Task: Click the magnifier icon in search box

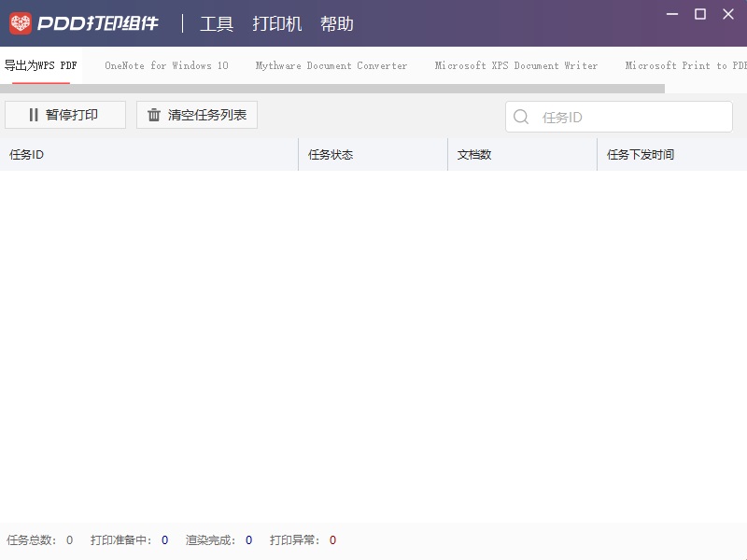Action: tap(521, 117)
